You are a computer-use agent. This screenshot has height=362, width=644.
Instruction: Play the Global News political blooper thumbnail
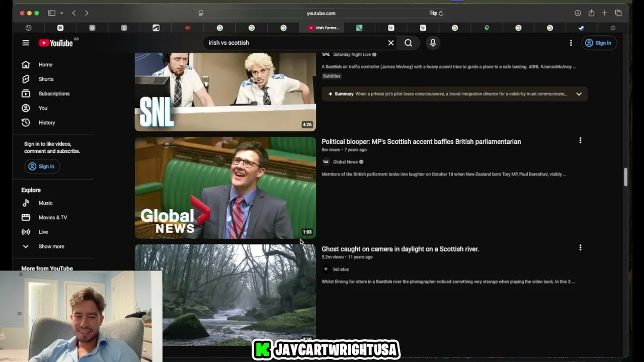tap(225, 188)
